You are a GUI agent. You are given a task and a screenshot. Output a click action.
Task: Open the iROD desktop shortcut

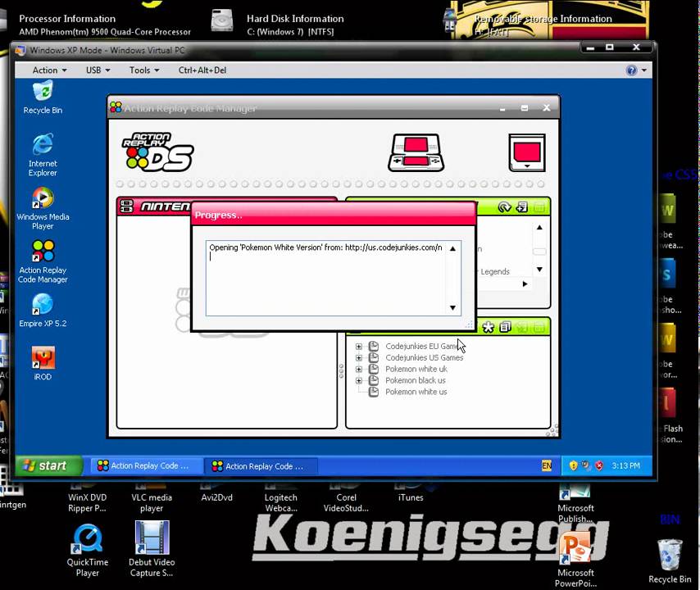point(43,363)
